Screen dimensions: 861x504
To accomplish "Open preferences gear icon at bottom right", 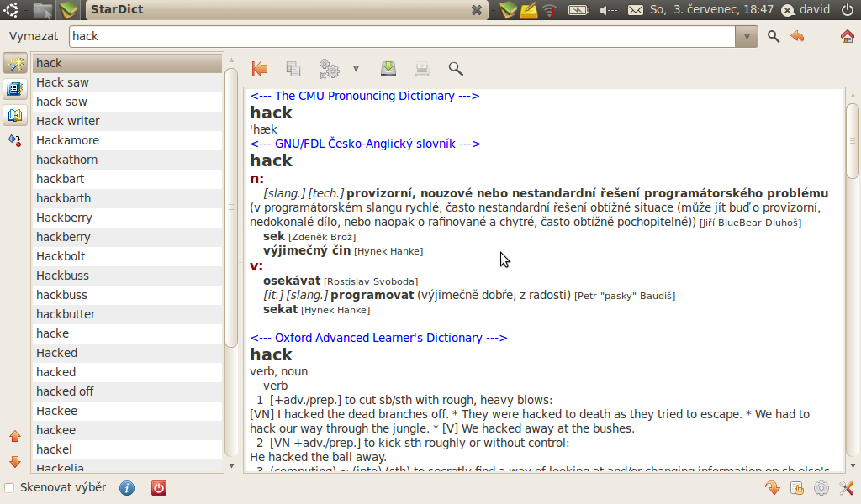I will coord(821,487).
